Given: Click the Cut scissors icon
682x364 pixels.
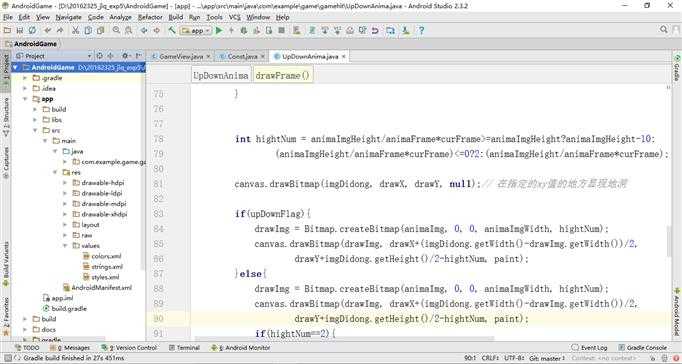Looking at the screenshot, I should click(76, 30).
